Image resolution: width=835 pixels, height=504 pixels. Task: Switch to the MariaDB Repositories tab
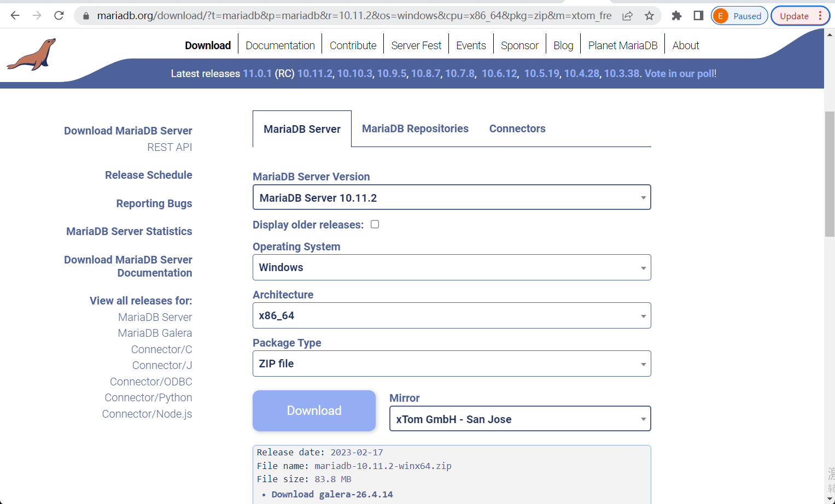415,128
